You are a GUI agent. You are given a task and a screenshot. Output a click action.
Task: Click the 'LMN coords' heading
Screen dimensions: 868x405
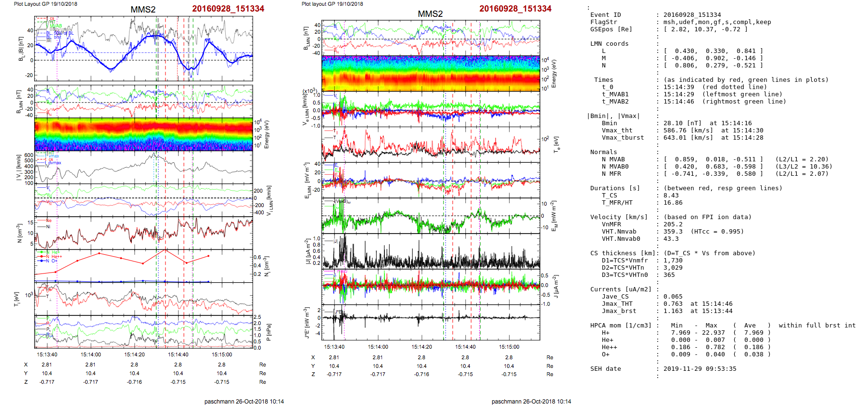[609, 44]
